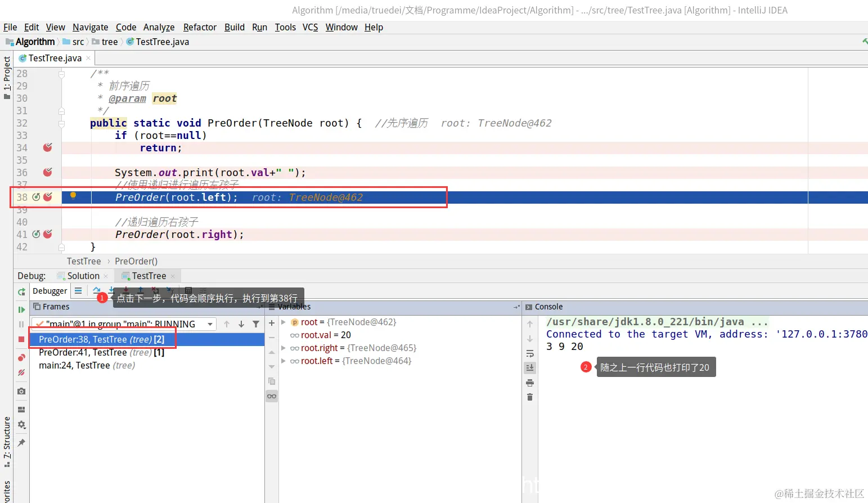The image size is (868, 503).
Task: Toggle the breakpoint on line 41
Action: click(x=48, y=234)
